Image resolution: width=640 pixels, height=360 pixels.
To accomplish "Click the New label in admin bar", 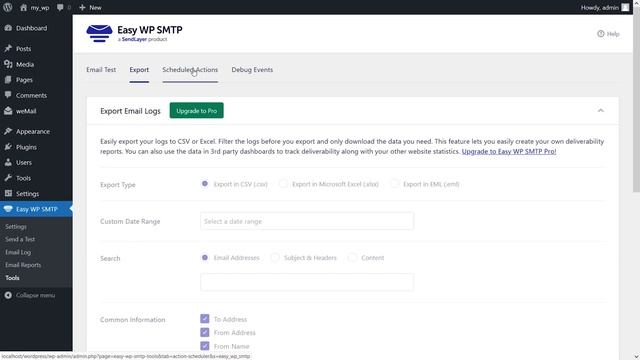I will click(x=96, y=7).
